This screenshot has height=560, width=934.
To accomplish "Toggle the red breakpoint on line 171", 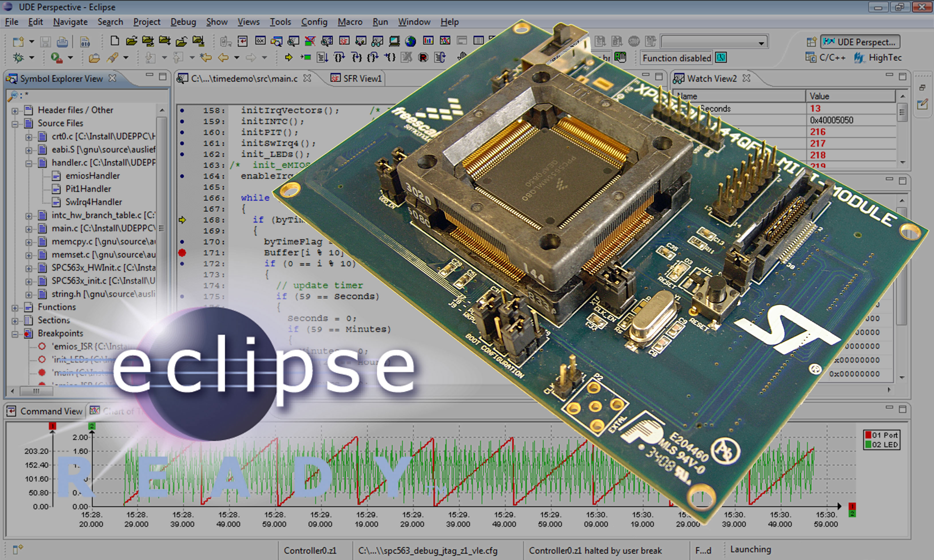I will click(x=182, y=253).
